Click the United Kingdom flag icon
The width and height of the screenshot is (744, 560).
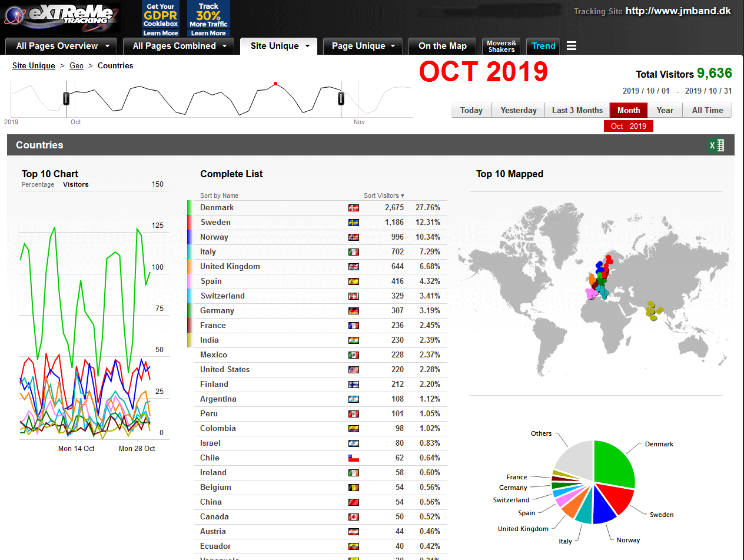pos(354,267)
